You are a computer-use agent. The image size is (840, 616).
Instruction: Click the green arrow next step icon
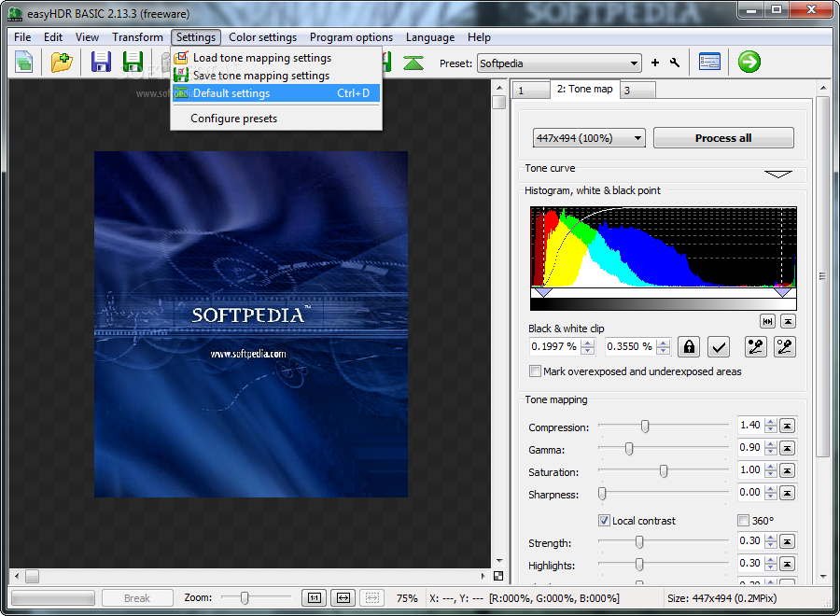click(x=749, y=62)
